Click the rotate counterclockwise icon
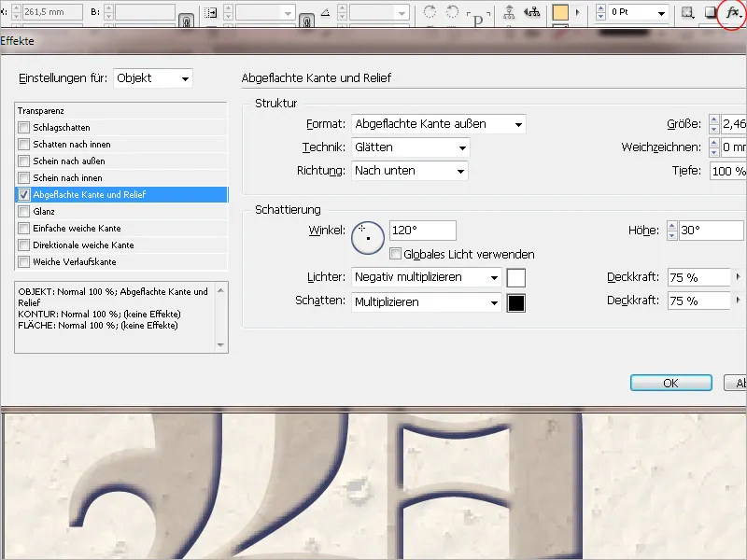This screenshot has width=747, height=560. (452, 12)
